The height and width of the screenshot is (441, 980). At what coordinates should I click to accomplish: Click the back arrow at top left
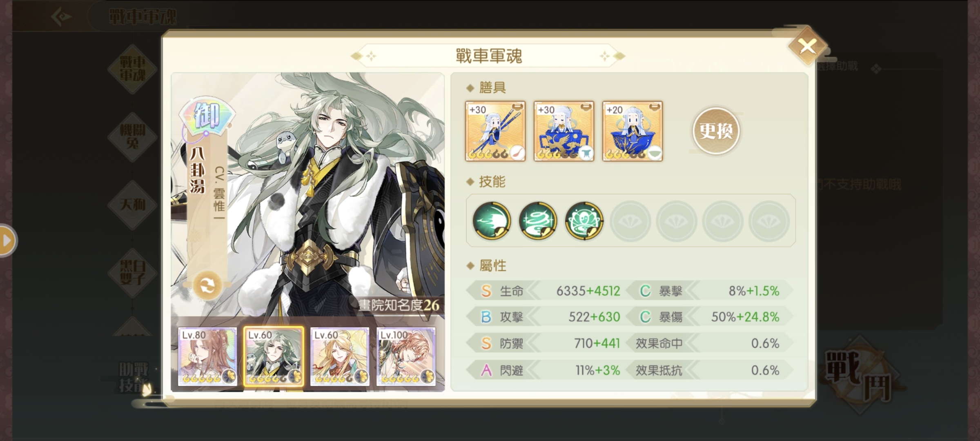pyautogui.click(x=62, y=17)
